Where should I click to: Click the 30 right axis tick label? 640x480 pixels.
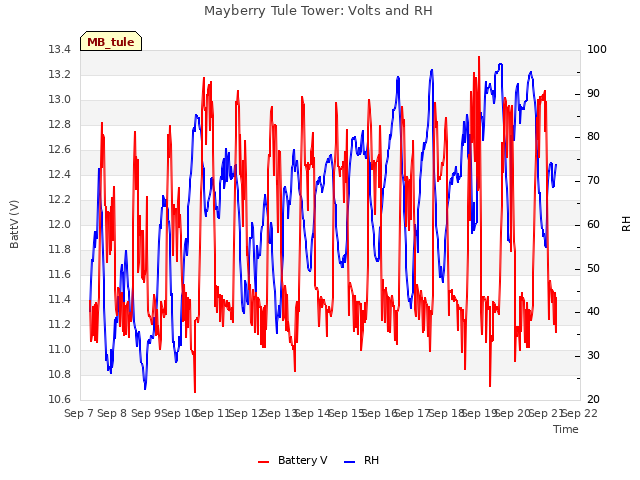tap(593, 356)
